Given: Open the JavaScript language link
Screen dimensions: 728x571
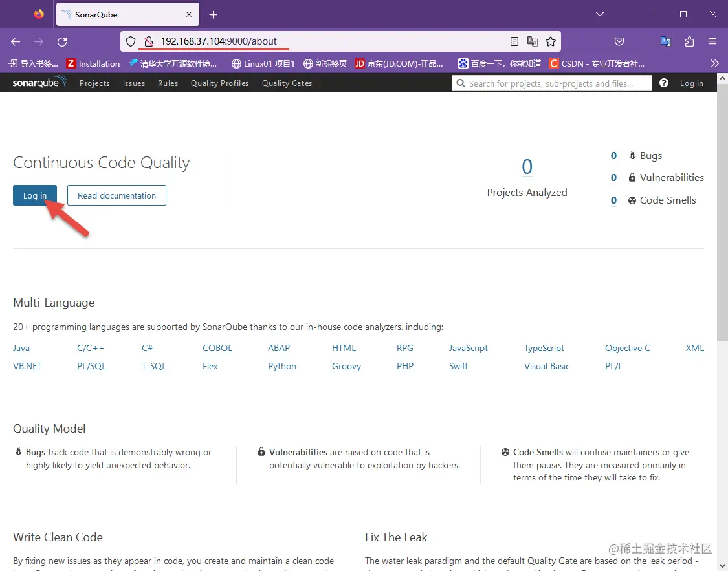Looking at the screenshot, I should [x=468, y=349].
